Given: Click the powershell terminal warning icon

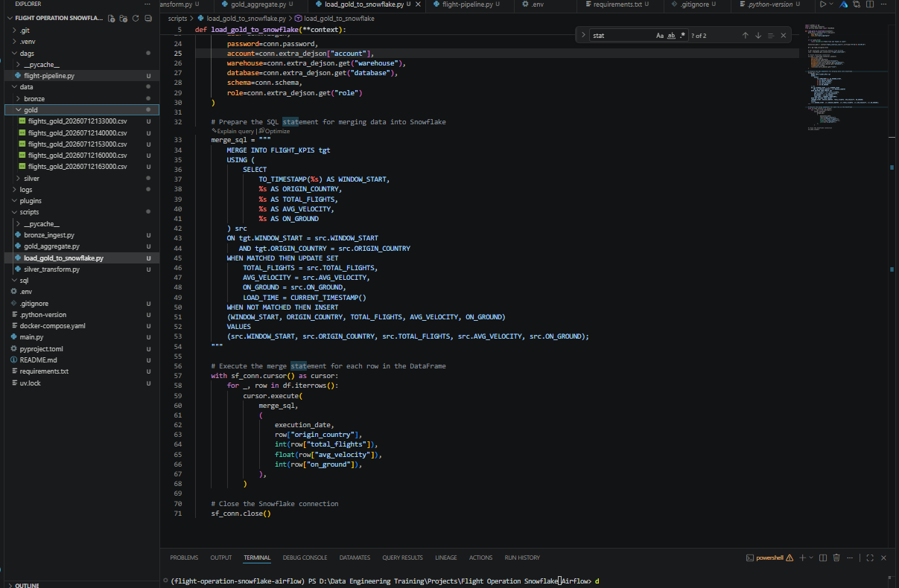Looking at the screenshot, I should (x=791, y=557).
